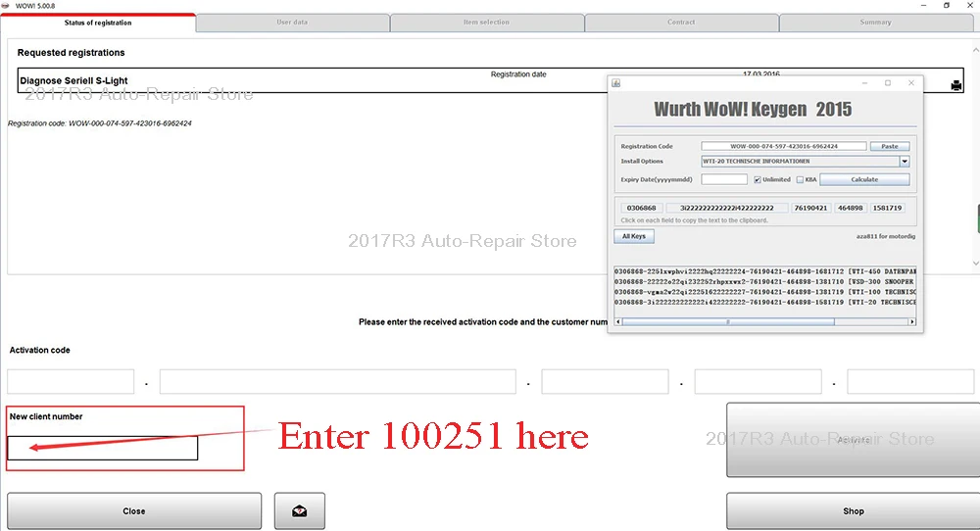
Task: Click right arrow of Keygen horizontal scrollbar
Action: tap(911, 321)
